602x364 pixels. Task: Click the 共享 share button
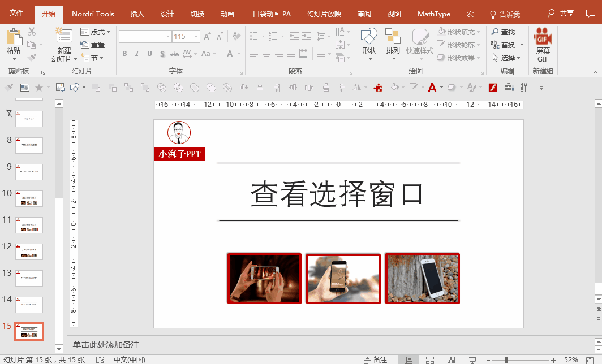coord(561,14)
